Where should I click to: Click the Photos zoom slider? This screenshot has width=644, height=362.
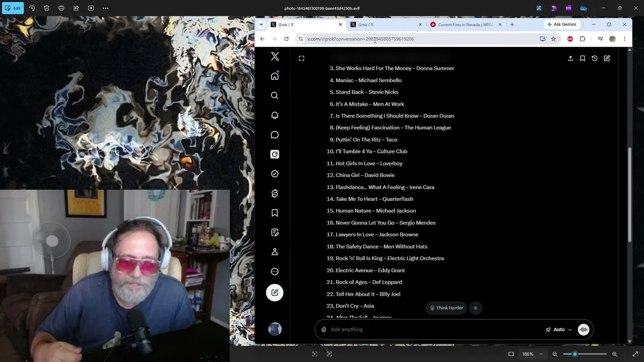[585, 354]
